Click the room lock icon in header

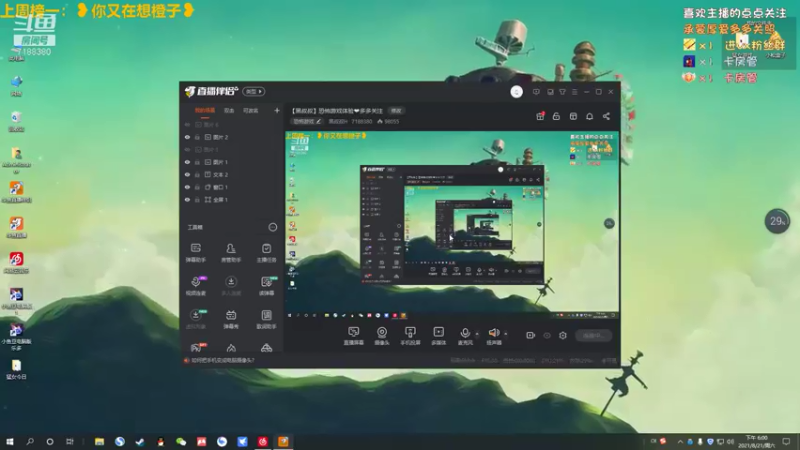coord(556,116)
